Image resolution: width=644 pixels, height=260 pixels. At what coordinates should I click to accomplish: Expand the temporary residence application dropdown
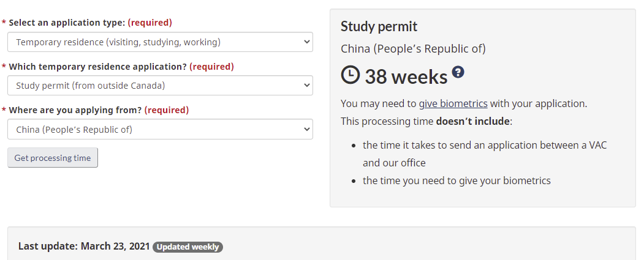160,86
